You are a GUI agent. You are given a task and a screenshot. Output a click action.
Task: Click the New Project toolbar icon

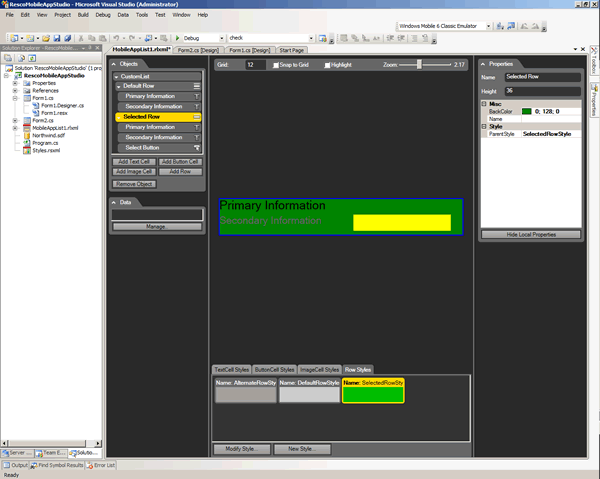click(x=14, y=38)
